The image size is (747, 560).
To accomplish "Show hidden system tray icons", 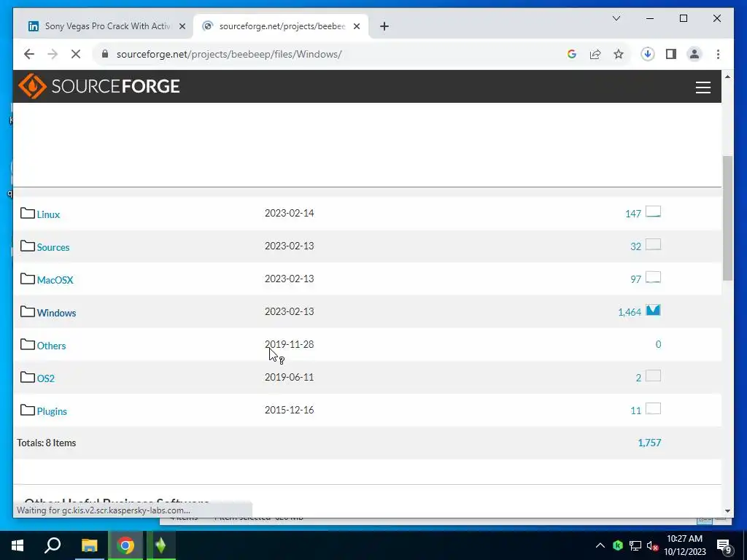I will 600,545.
